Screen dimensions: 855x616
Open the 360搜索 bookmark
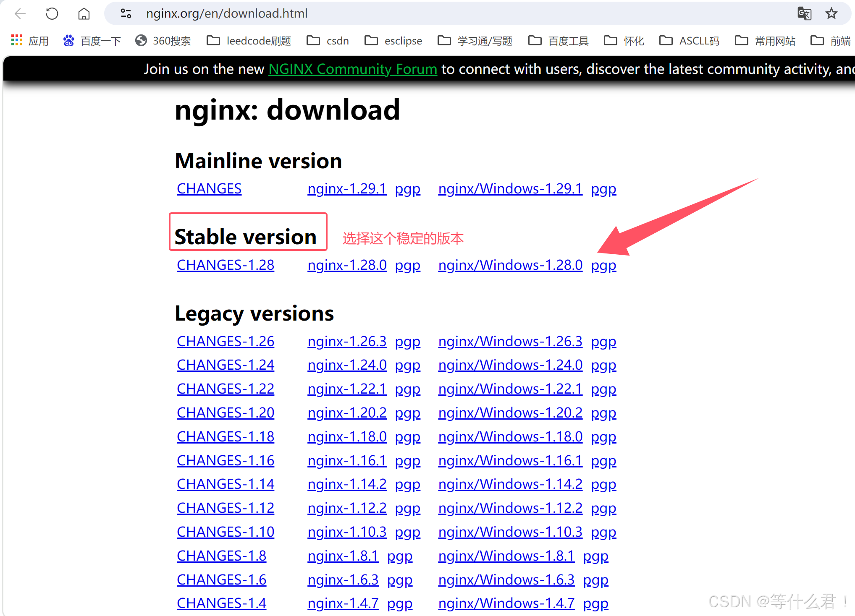pyautogui.click(x=163, y=41)
